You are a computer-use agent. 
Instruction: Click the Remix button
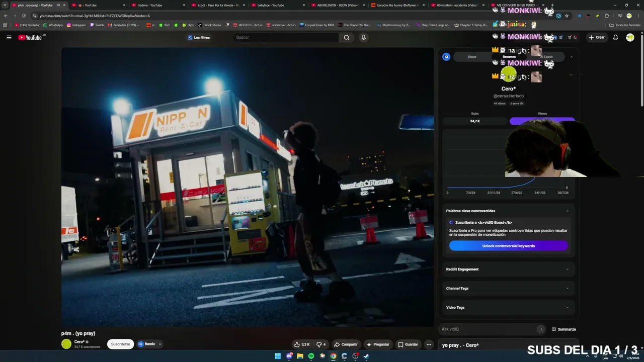[x=147, y=344]
